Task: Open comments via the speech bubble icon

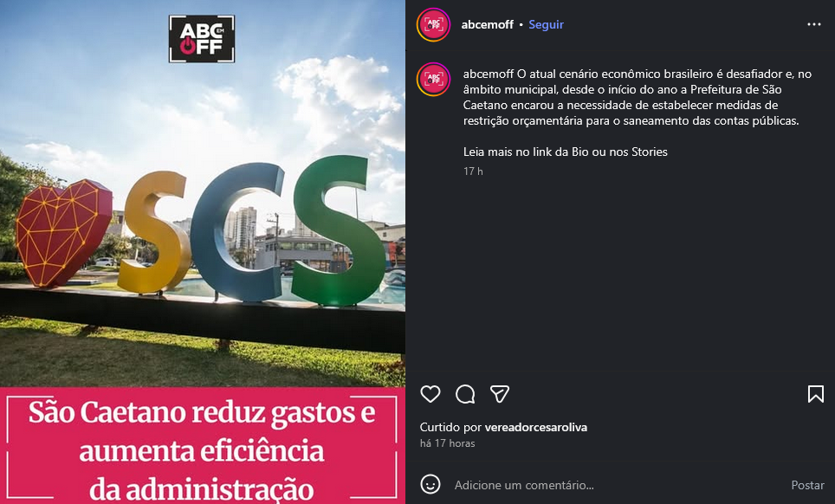Action: pos(465,394)
